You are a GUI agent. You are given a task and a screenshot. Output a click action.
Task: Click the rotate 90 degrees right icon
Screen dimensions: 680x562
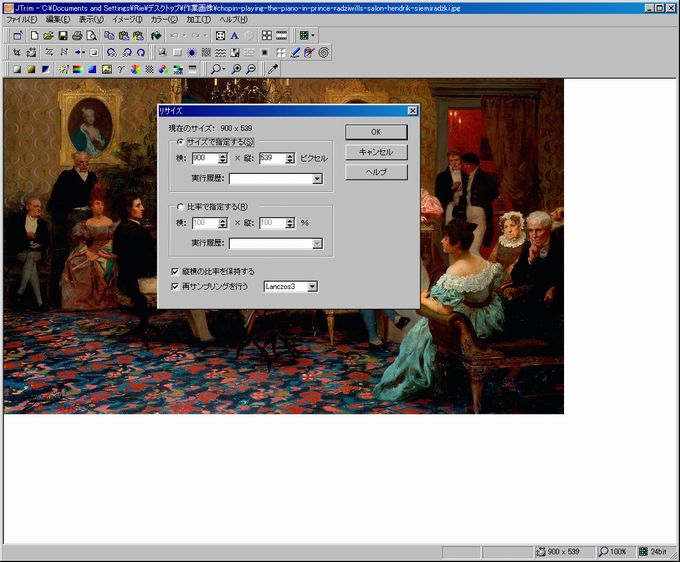[x=127, y=52]
